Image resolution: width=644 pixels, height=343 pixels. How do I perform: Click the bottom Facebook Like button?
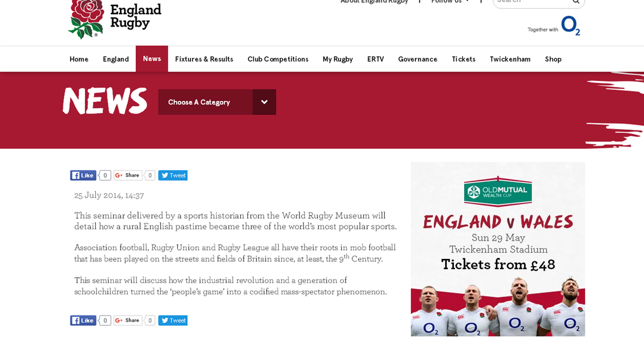(83, 320)
